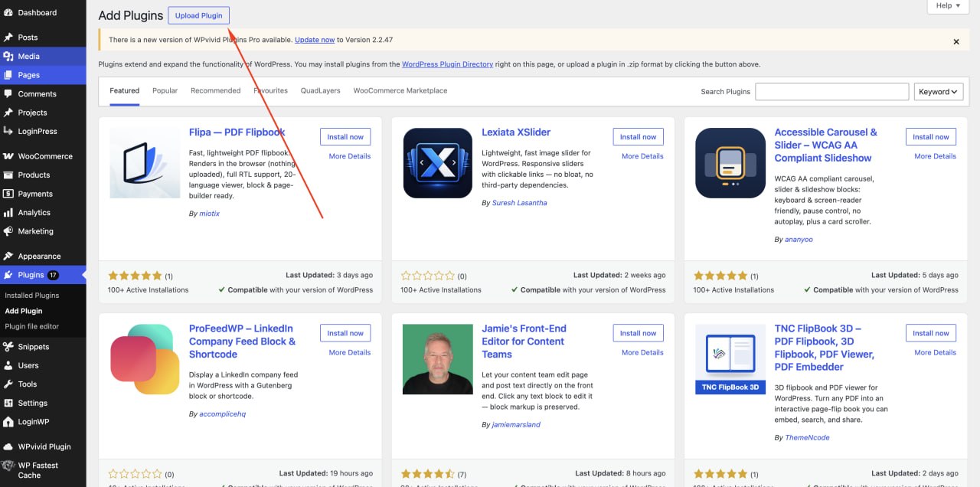Click the WPvivid Plugin cloud icon
Screen dimensions: 980x487
[x=8, y=446]
